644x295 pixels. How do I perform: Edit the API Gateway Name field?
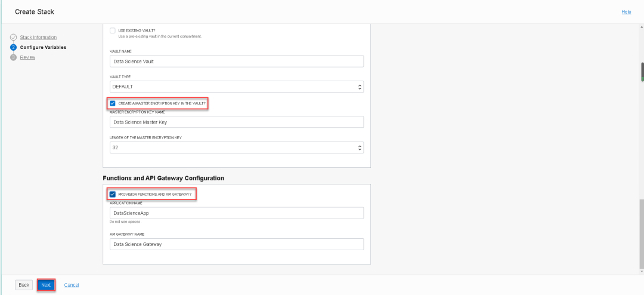click(x=237, y=244)
